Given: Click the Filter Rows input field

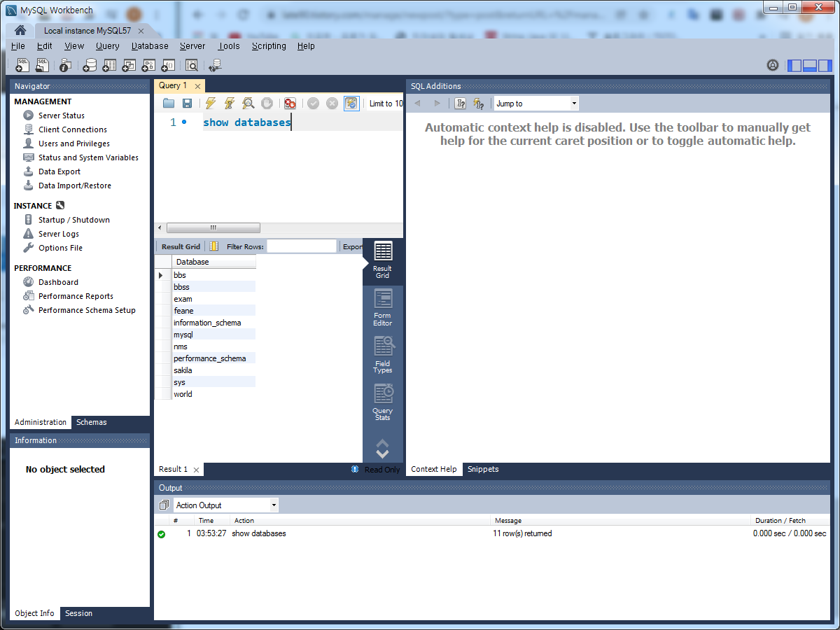Looking at the screenshot, I should (302, 246).
